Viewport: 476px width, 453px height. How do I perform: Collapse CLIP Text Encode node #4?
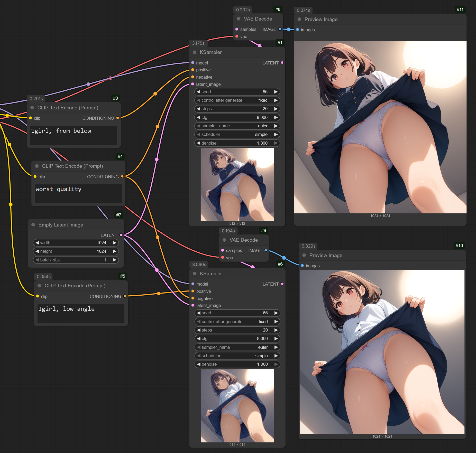point(37,166)
